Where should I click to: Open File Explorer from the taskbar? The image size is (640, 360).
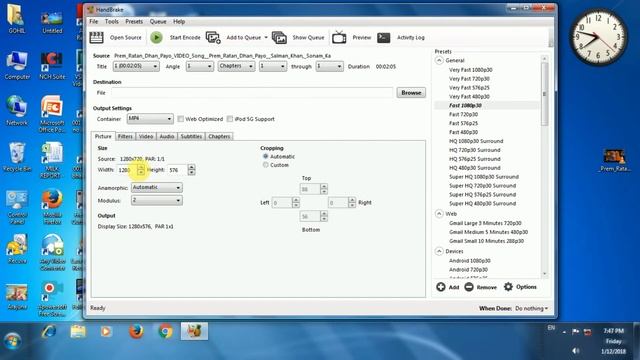(x=78, y=331)
